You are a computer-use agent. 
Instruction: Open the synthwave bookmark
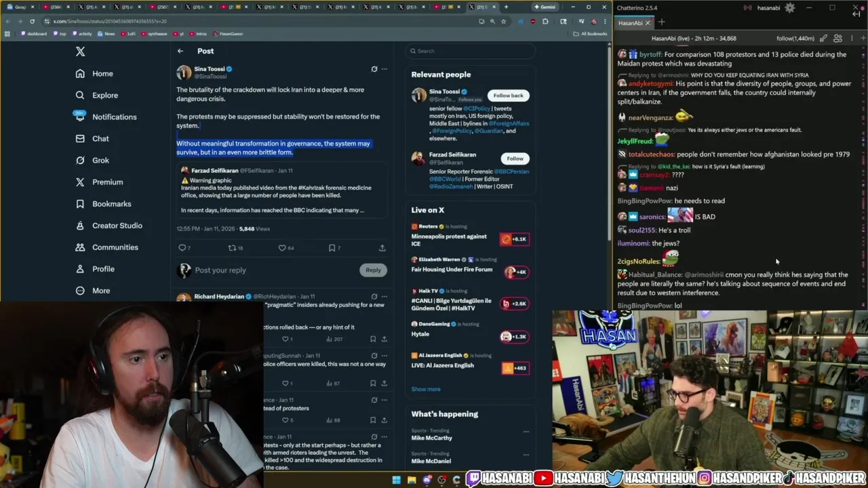coord(154,33)
